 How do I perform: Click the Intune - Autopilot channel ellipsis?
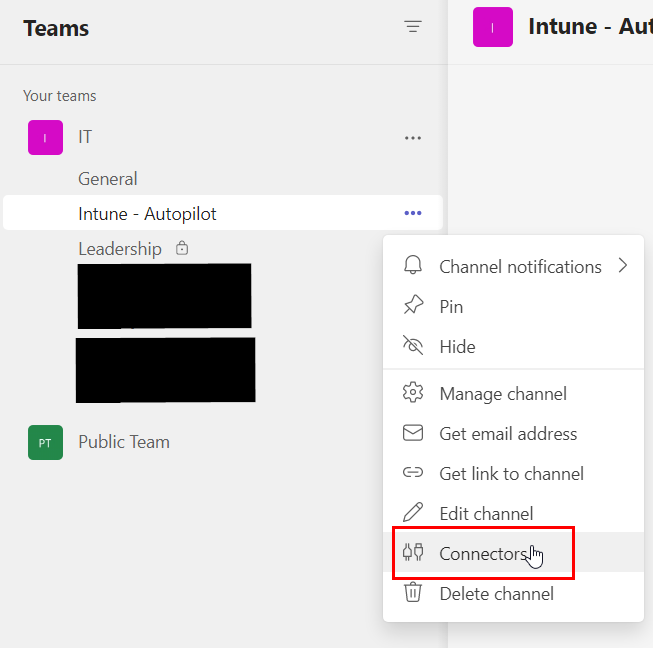click(413, 213)
